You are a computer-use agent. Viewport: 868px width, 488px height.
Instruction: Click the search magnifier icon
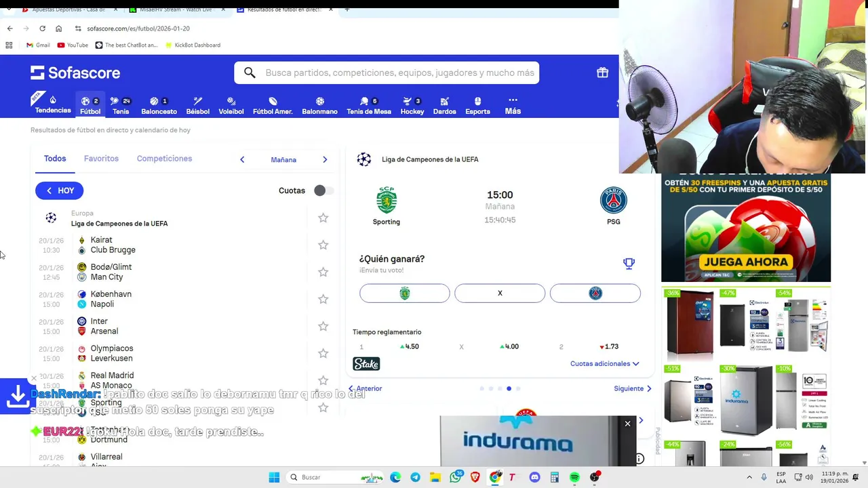[x=250, y=73]
